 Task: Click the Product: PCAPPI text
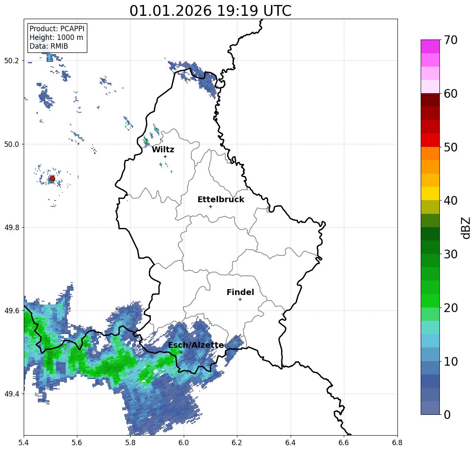coord(57,29)
